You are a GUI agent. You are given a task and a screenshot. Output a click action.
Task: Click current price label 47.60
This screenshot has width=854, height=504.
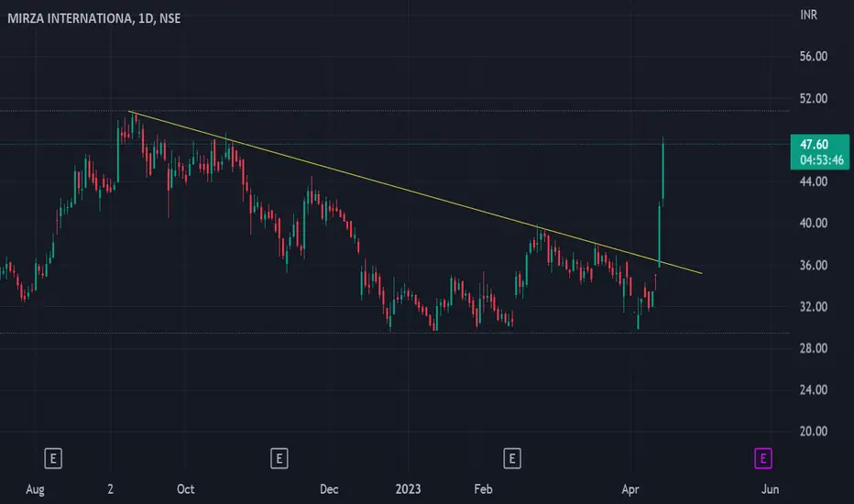coord(820,151)
